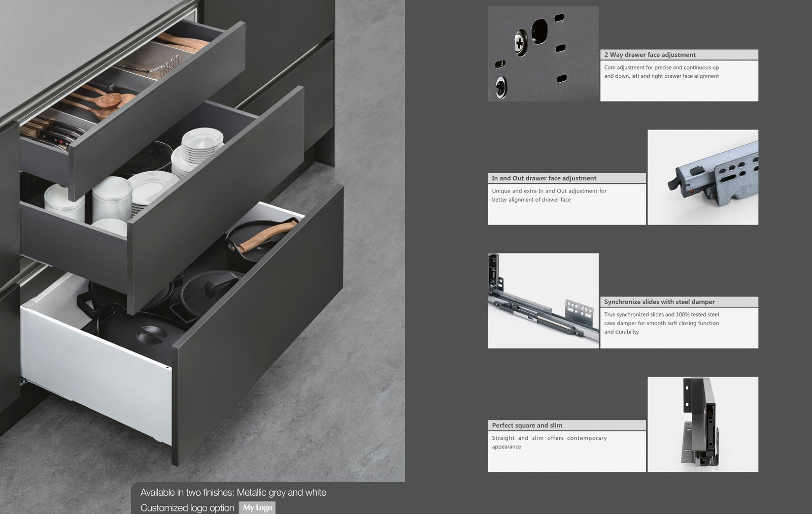Click the Available in two finishes text link
The image size is (812, 514).
[233, 492]
